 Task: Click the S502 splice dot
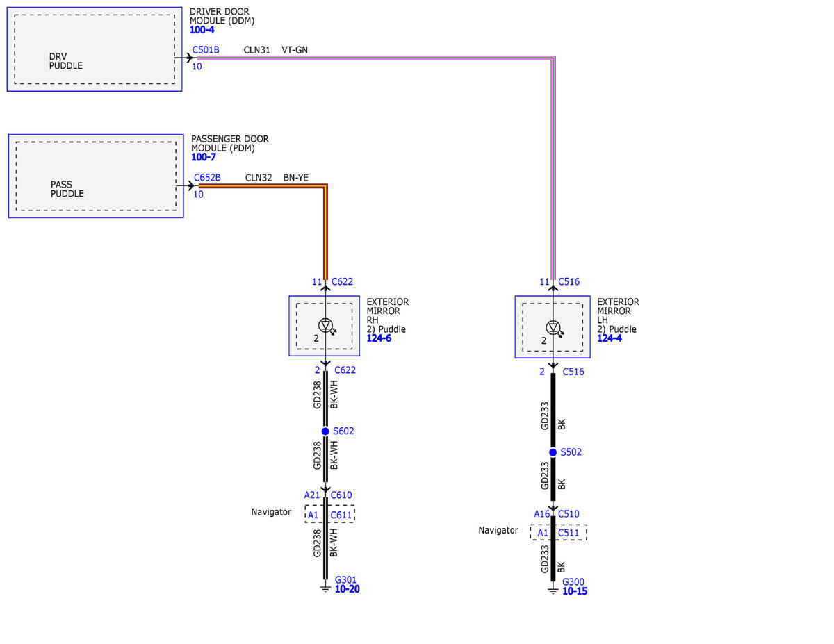click(553, 452)
